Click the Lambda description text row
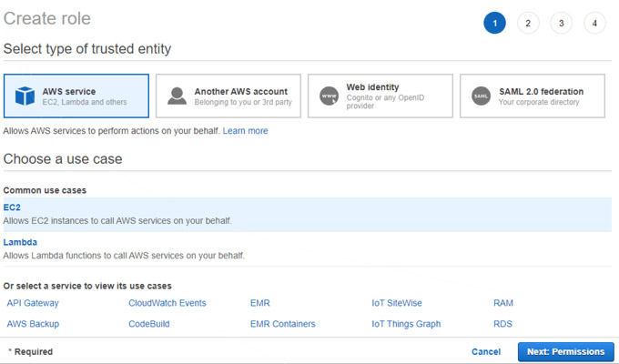The height and width of the screenshot is (364, 619). point(124,256)
